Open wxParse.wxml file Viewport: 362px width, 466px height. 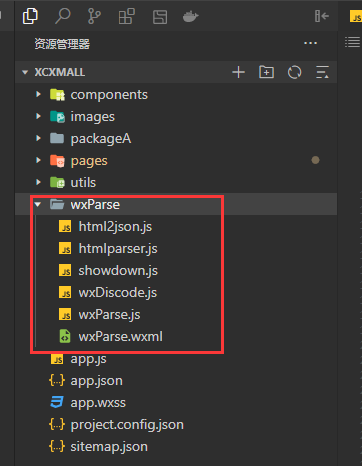click(x=121, y=337)
